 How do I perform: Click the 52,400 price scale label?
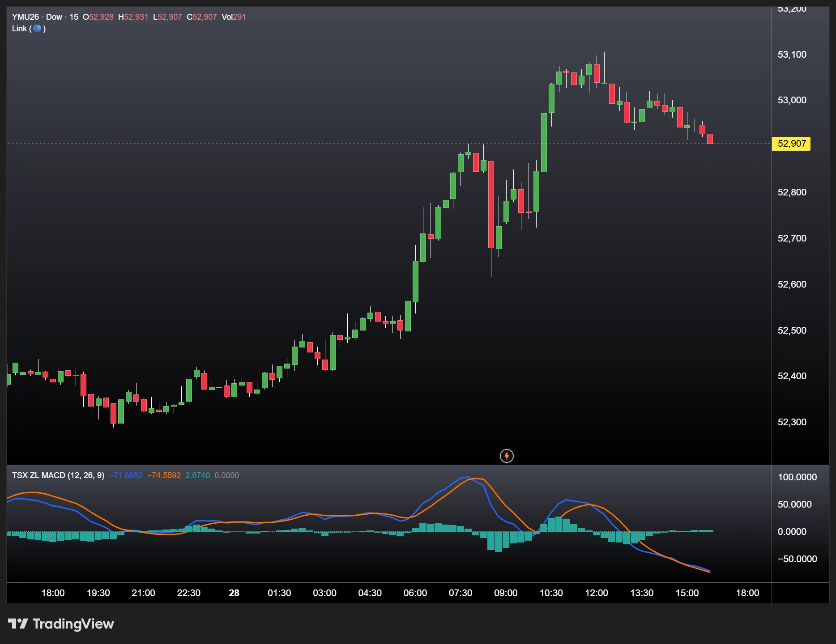792,376
